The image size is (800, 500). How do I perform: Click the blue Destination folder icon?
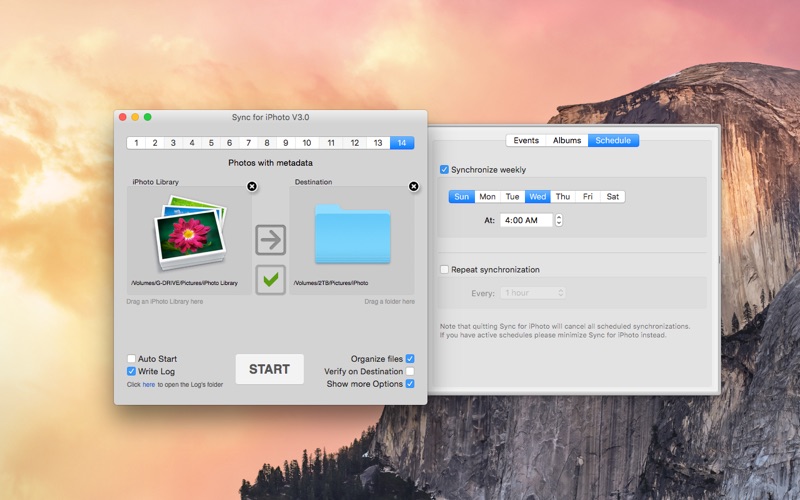[x=353, y=234]
